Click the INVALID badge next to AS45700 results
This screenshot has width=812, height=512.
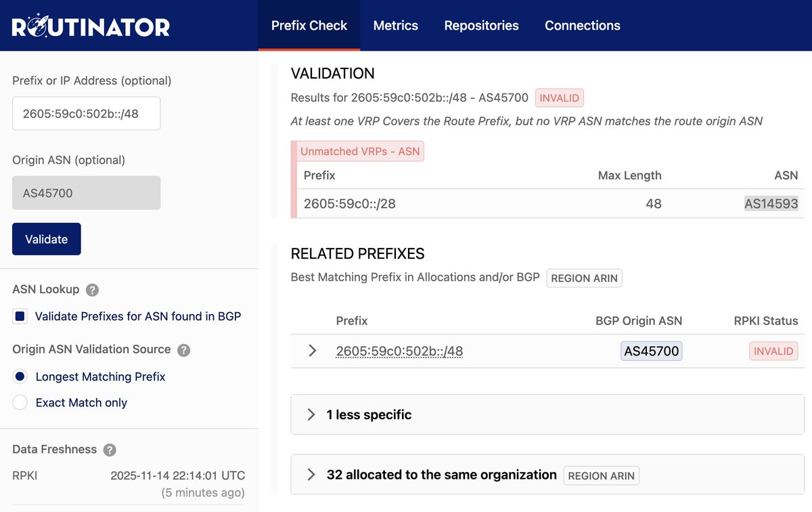[560, 98]
